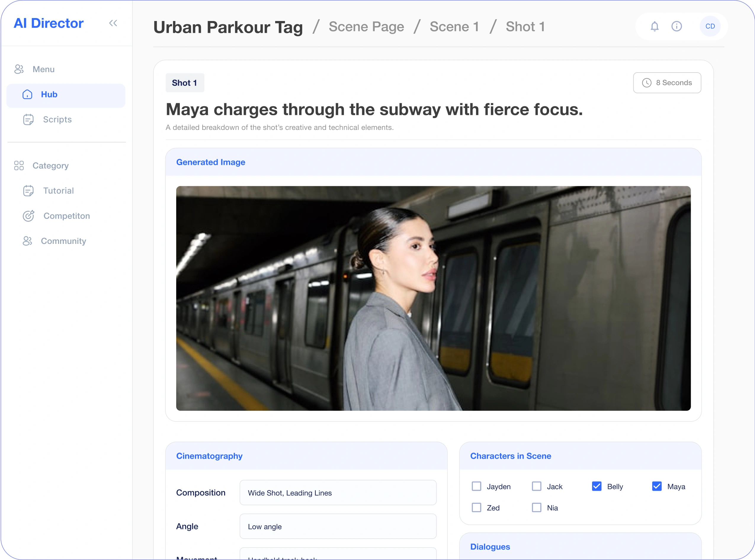Click the Scripts note icon

point(28,119)
